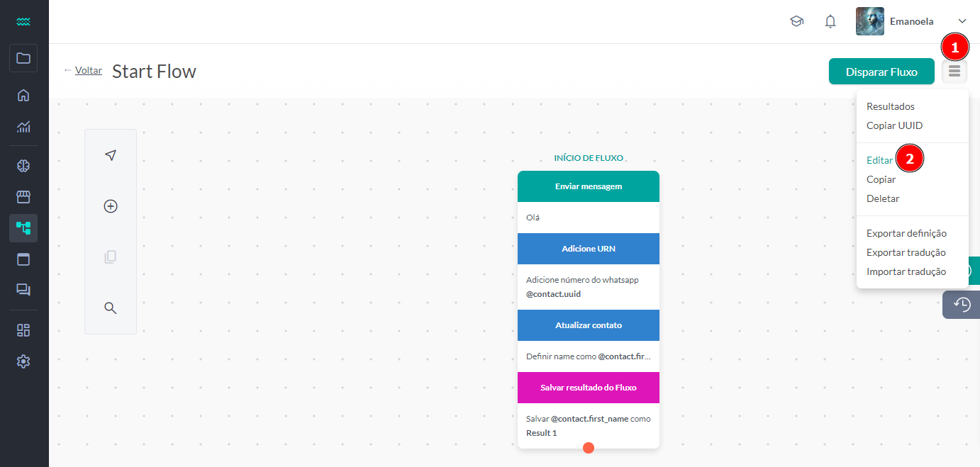This screenshot has height=467, width=980.
Task: Open the apps grid icon in sidebar
Action: coord(23,330)
